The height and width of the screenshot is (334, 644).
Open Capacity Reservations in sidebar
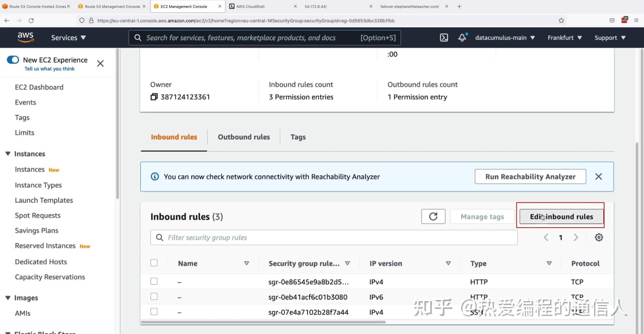[50, 277]
